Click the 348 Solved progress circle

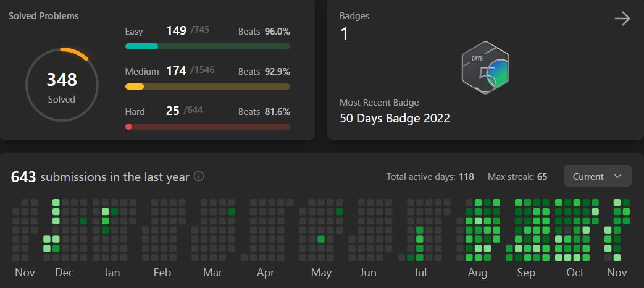tap(61, 85)
